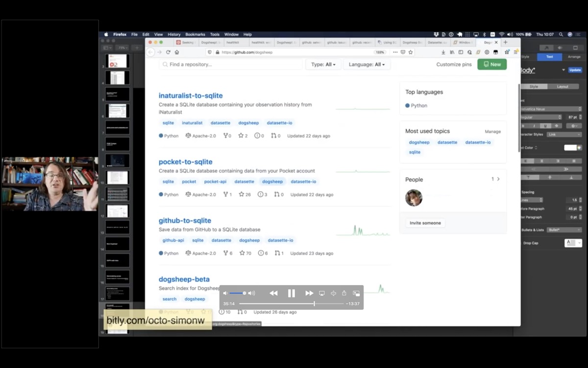Click the Firefox home button

177,52
